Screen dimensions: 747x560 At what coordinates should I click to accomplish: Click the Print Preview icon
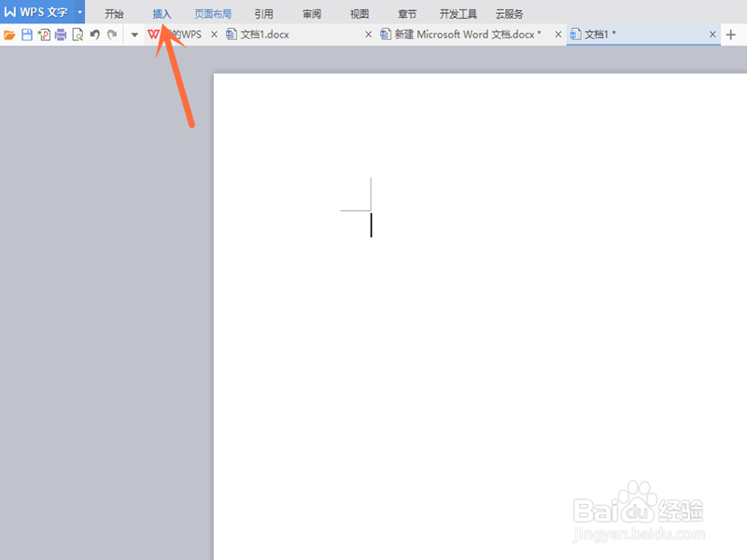[78, 35]
